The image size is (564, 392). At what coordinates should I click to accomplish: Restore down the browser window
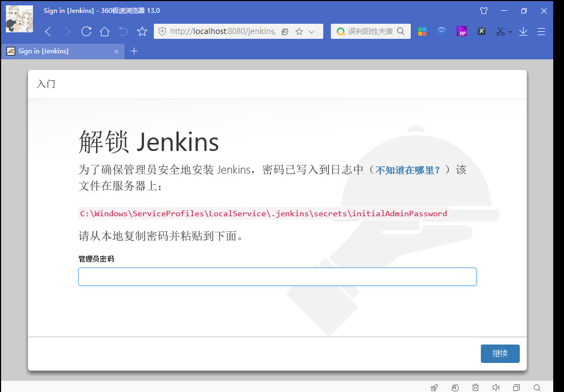(524, 11)
